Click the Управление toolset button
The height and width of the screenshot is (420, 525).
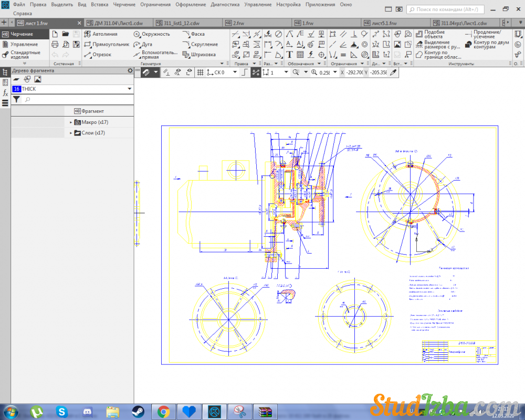[x=24, y=45]
